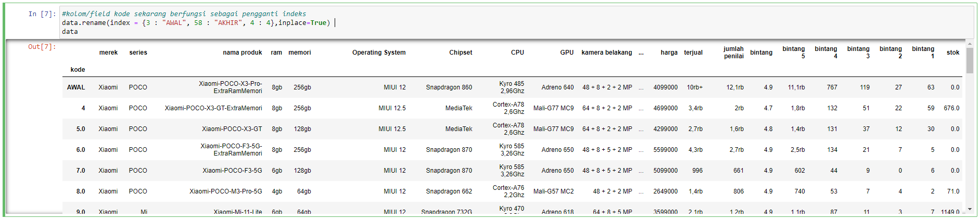Click the 'Adreno 640' GPU cell
The height and width of the screenshot is (219, 980).
[557, 87]
